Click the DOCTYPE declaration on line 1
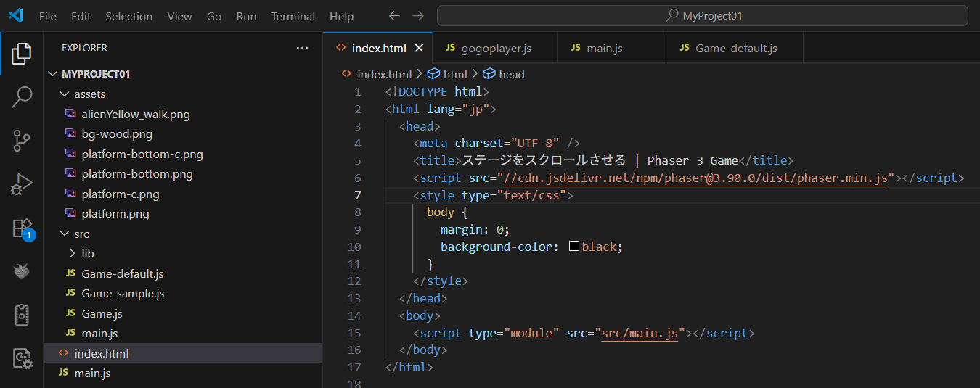 click(x=438, y=91)
